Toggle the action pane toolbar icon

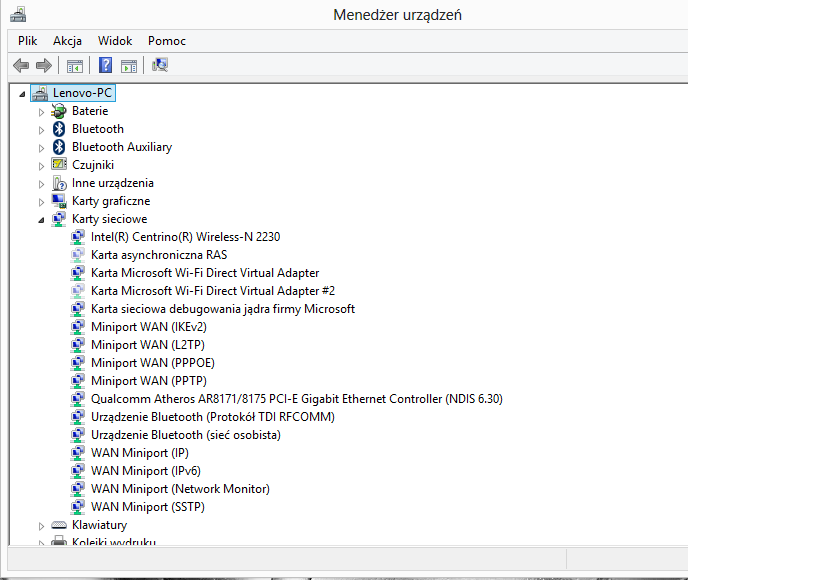(x=128, y=66)
